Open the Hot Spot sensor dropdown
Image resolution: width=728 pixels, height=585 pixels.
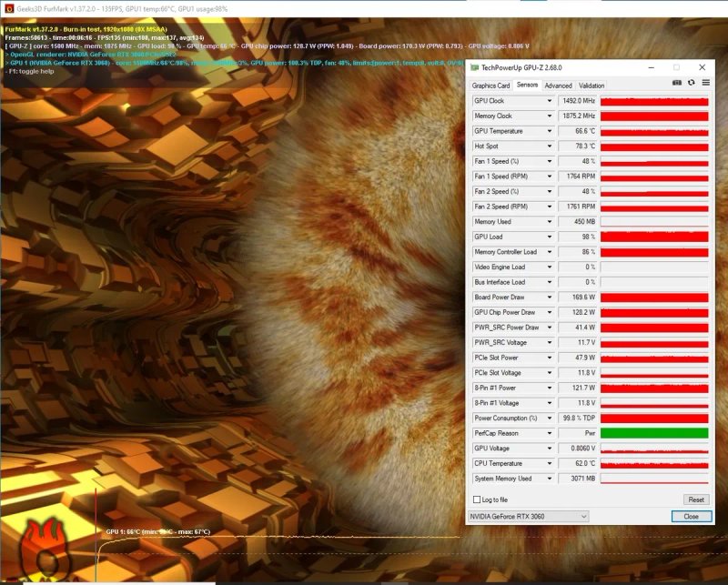click(x=550, y=146)
